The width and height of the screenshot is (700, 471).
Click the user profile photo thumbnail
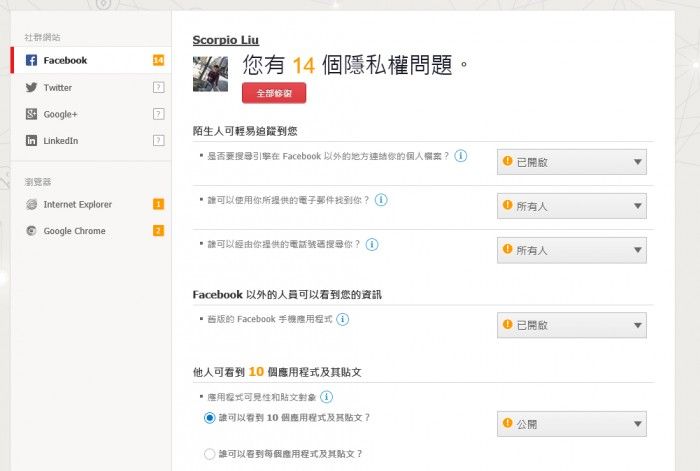pos(210,73)
